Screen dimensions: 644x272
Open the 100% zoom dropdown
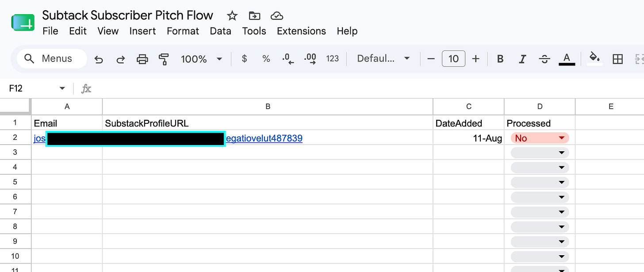click(201, 59)
